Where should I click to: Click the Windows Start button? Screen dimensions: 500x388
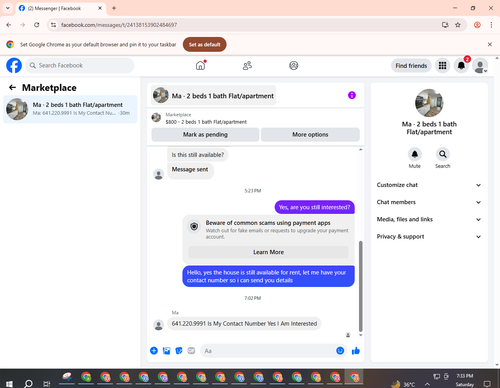coord(9,384)
